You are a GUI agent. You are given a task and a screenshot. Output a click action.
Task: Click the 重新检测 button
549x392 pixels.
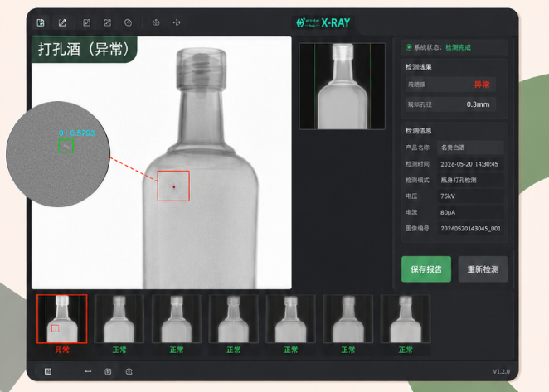click(x=483, y=269)
